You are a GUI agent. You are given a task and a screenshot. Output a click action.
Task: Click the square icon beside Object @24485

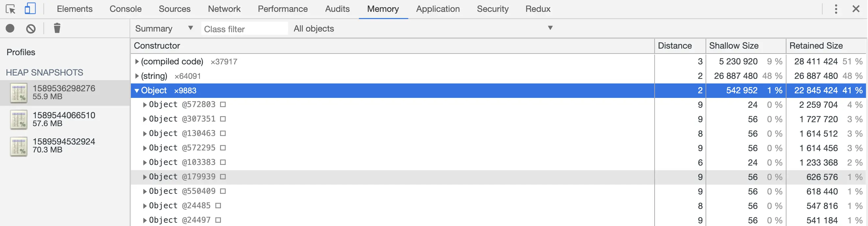218,206
